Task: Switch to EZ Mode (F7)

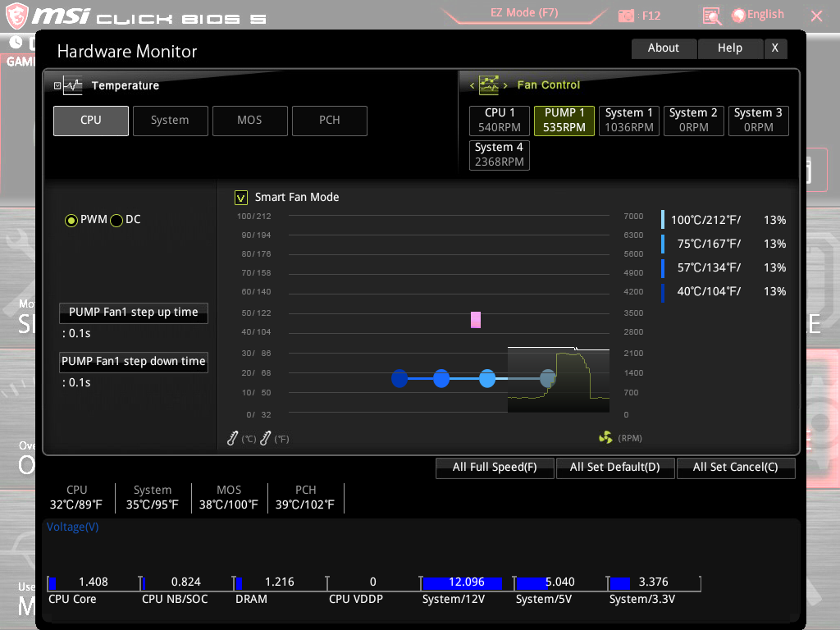Action: (x=524, y=13)
